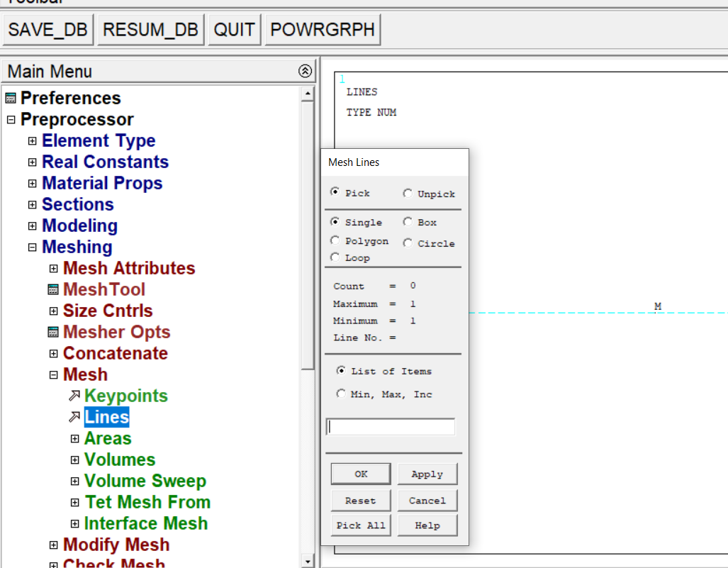Choose the Single picking mode

[x=335, y=221]
